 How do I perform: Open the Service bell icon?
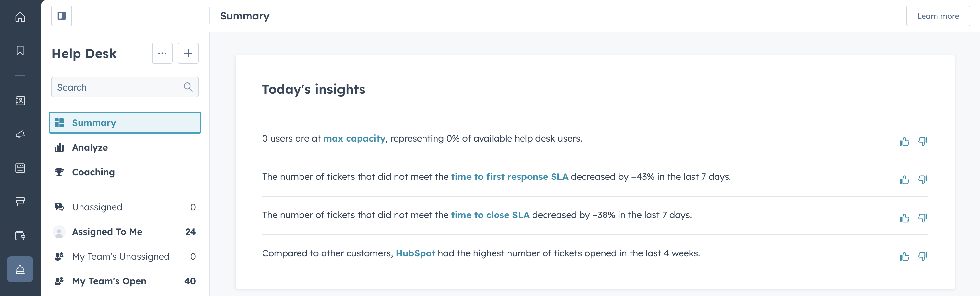point(20,269)
